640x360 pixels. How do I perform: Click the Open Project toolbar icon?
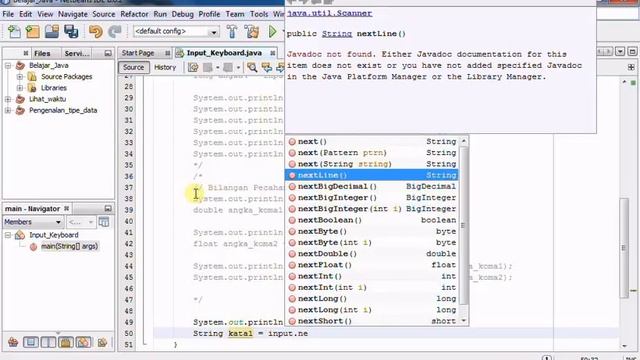(x=52, y=31)
